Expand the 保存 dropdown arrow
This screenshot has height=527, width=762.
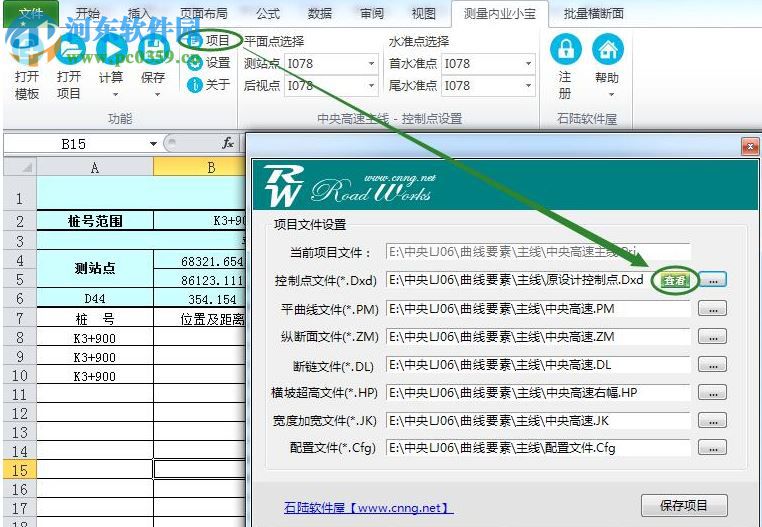(157, 95)
